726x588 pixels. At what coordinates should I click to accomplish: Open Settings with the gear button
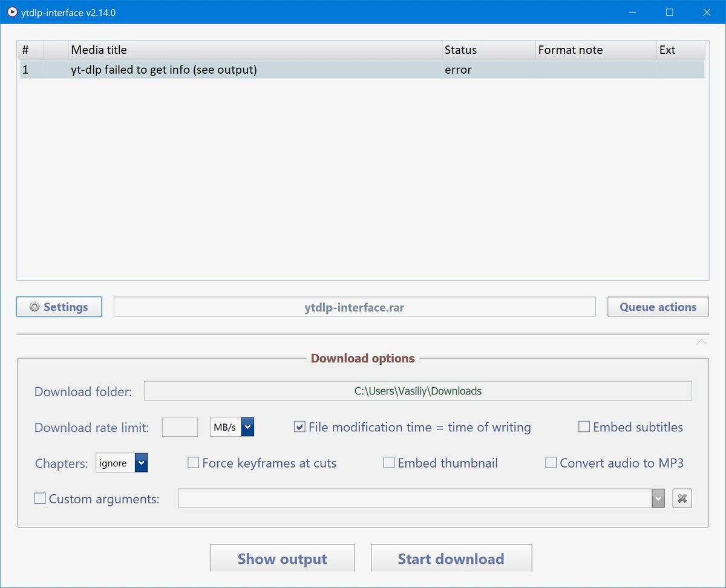[59, 307]
